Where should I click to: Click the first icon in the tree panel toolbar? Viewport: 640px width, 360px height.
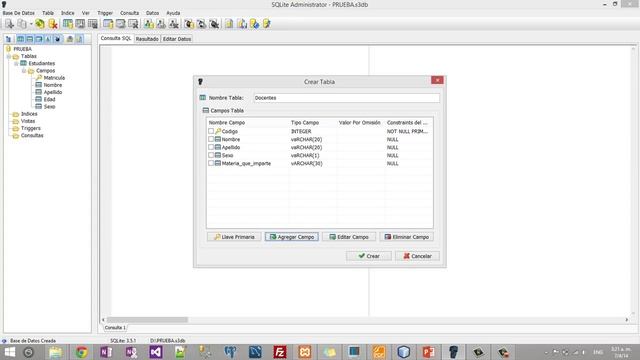point(8,39)
